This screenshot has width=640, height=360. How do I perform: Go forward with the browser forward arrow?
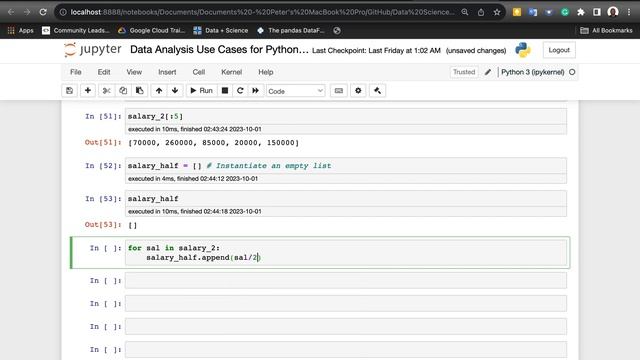pos(27,12)
